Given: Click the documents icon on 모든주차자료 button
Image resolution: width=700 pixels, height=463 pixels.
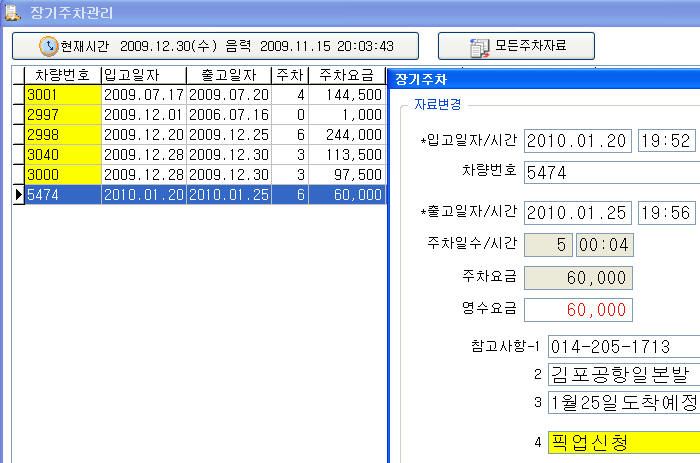Looking at the screenshot, I should pos(479,47).
